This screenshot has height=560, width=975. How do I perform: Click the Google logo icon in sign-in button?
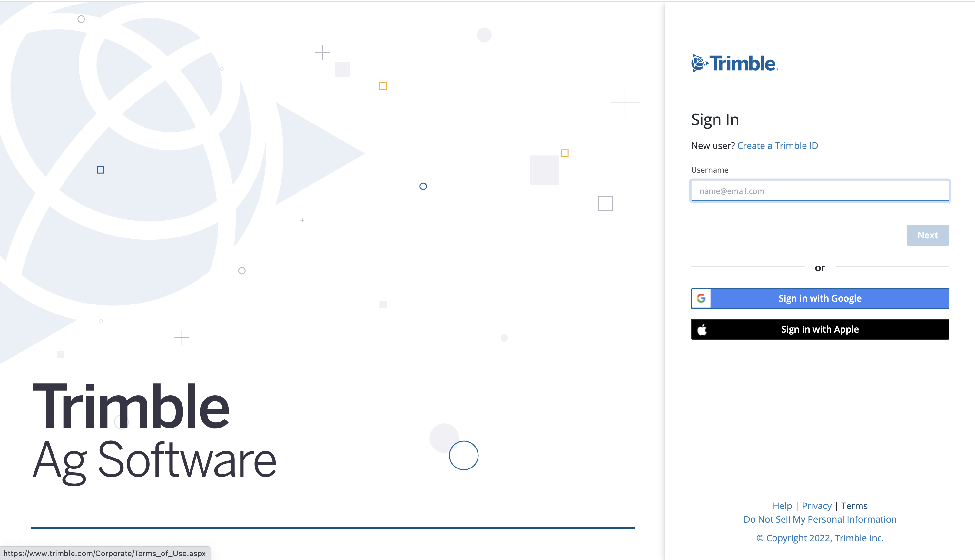701,298
